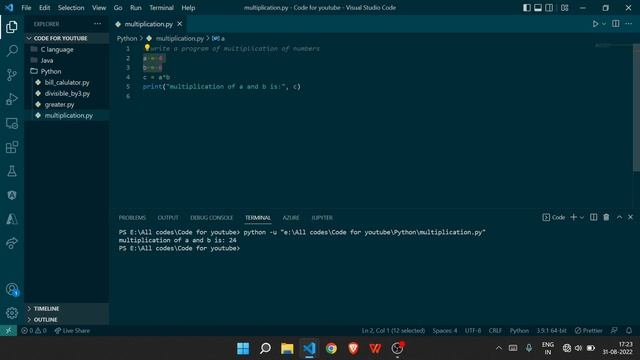Open Chrome from the Windows taskbar

click(331, 348)
